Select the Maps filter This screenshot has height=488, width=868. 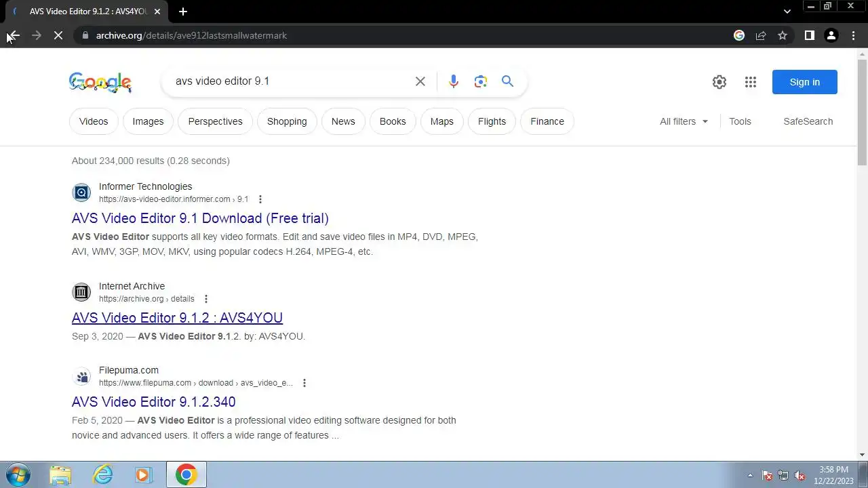[441, 121]
